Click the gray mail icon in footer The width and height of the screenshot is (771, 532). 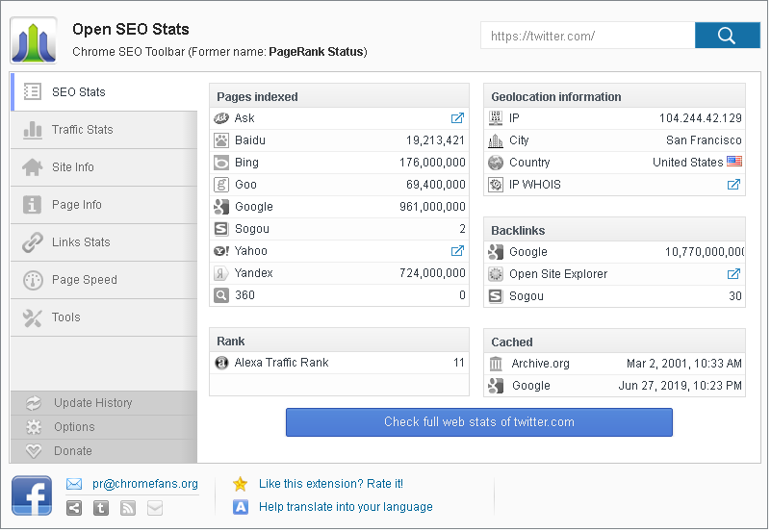(x=155, y=508)
